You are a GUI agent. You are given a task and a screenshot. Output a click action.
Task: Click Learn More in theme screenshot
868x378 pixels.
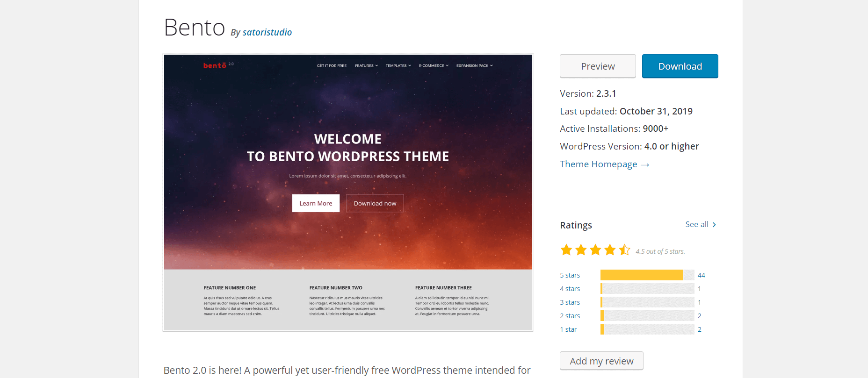pos(316,203)
